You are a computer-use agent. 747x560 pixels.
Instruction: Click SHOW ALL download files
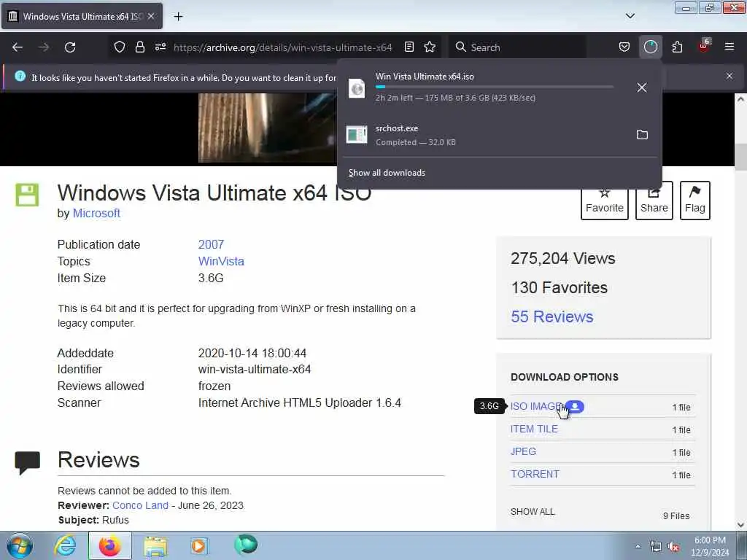click(533, 512)
